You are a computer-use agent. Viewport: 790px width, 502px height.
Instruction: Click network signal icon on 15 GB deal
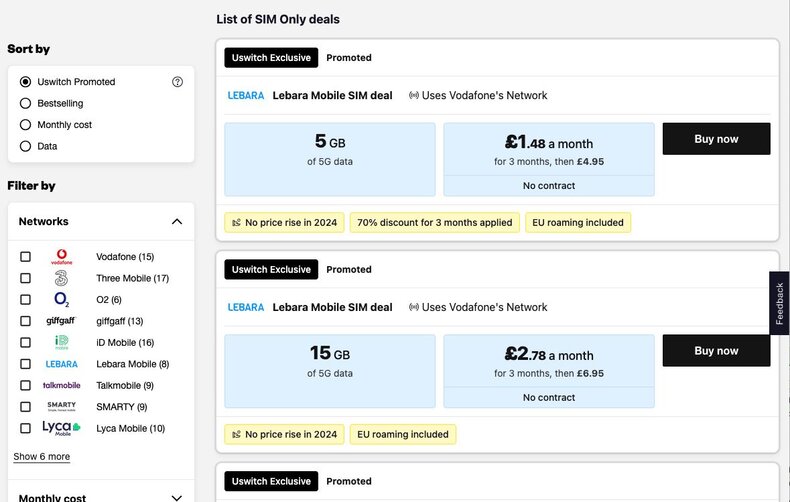(x=414, y=307)
